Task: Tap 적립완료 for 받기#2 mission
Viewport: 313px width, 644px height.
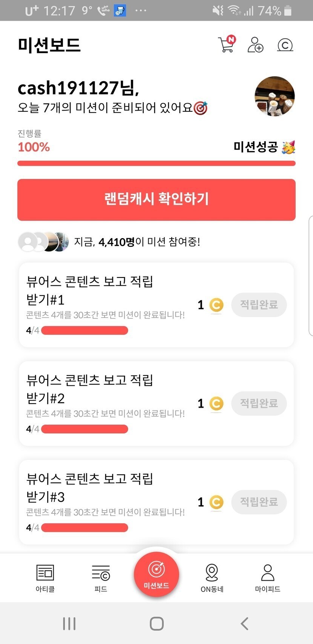Action: tap(259, 404)
